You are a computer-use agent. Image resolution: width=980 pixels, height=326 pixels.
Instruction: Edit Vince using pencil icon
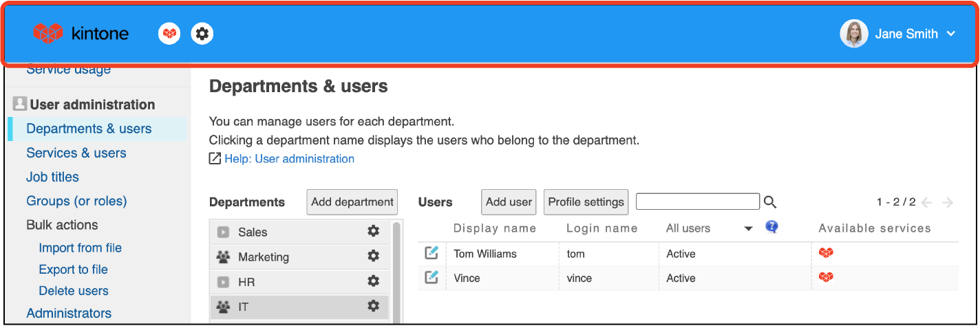click(x=432, y=278)
